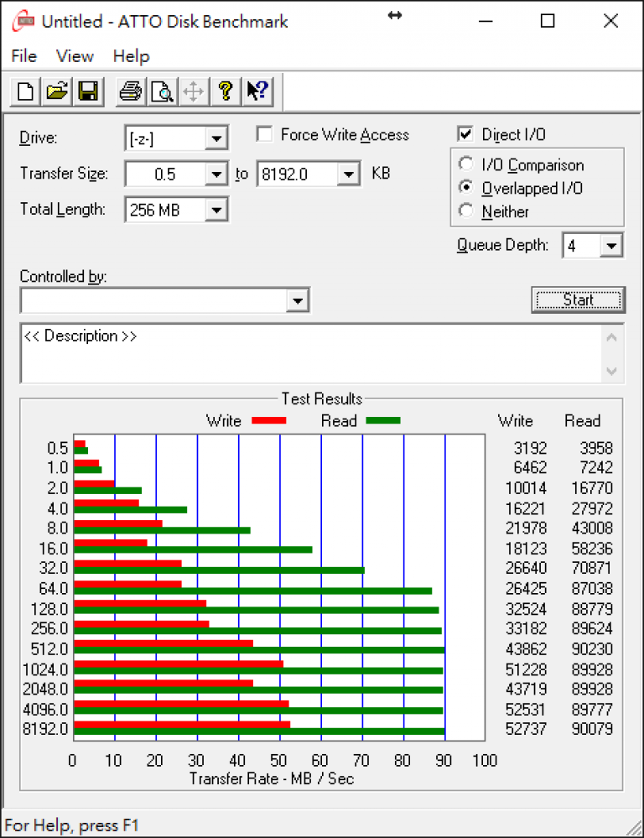Open a benchmark file with folder icon

(57, 92)
